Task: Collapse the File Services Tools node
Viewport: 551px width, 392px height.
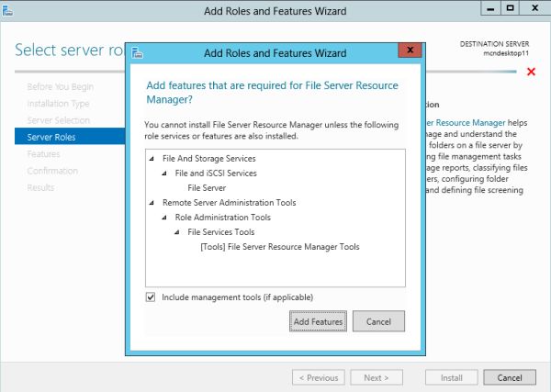Action: [177, 232]
